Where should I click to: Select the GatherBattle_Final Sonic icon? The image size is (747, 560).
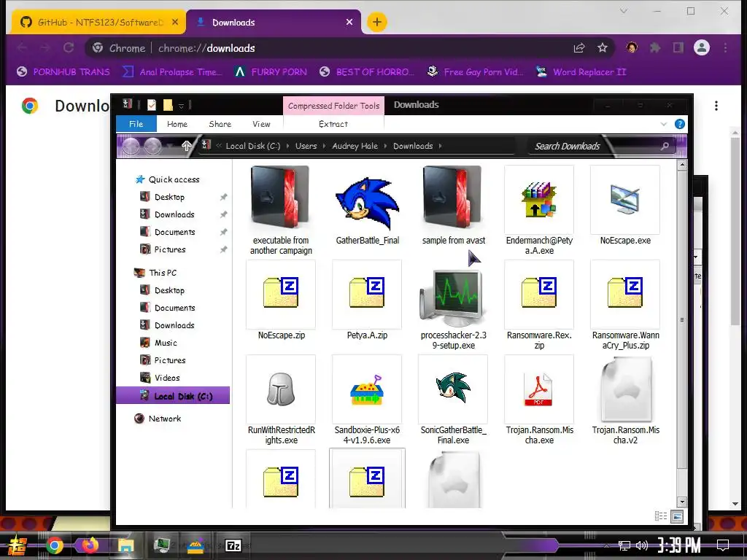pos(367,204)
